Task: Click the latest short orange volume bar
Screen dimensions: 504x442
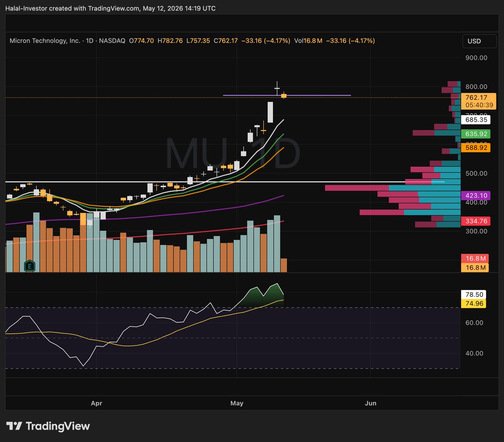Action: pyautogui.click(x=284, y=265)
